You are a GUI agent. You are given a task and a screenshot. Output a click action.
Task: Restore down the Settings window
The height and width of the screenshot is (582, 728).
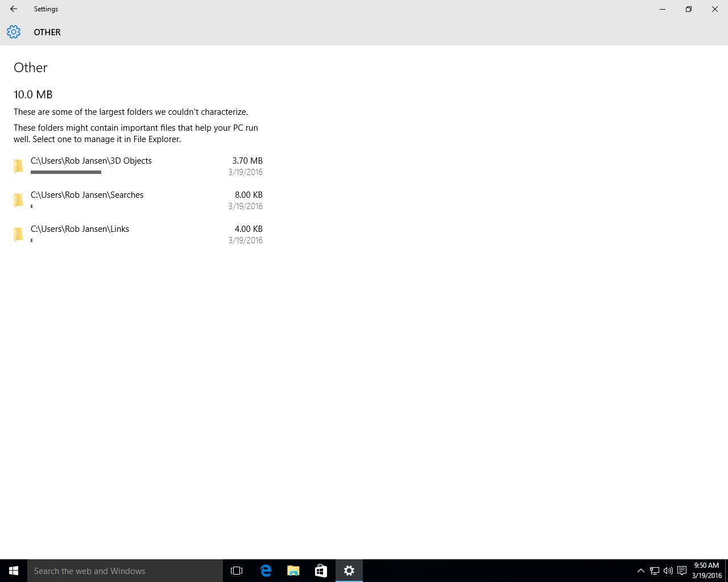(x=689, y=9)
